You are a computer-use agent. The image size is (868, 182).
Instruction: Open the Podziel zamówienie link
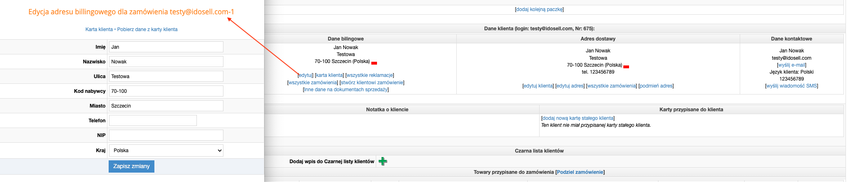[x=580, y=172]
